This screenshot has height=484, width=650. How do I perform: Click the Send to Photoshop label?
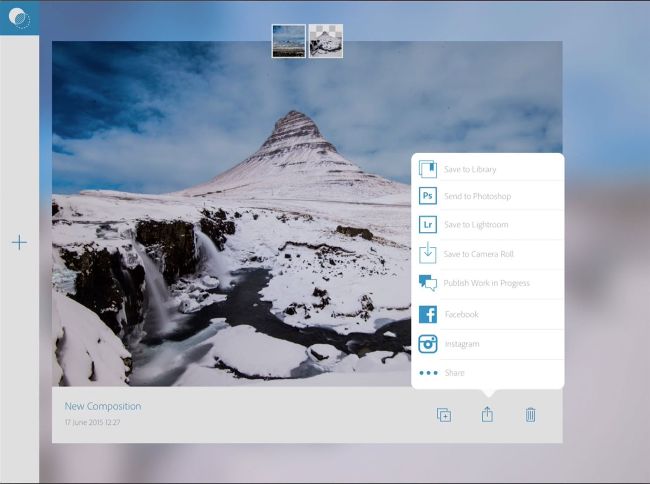tap(477, 196)
